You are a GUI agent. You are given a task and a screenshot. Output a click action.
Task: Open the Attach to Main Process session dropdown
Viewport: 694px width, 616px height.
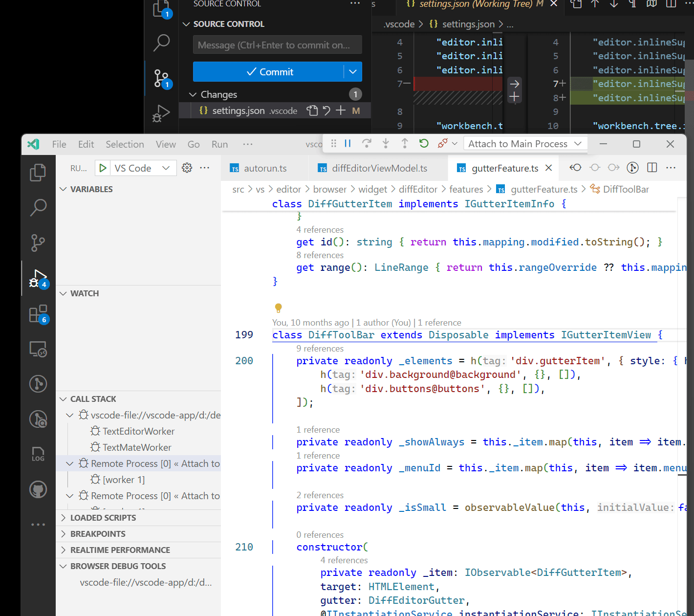(x=525, y=144)
